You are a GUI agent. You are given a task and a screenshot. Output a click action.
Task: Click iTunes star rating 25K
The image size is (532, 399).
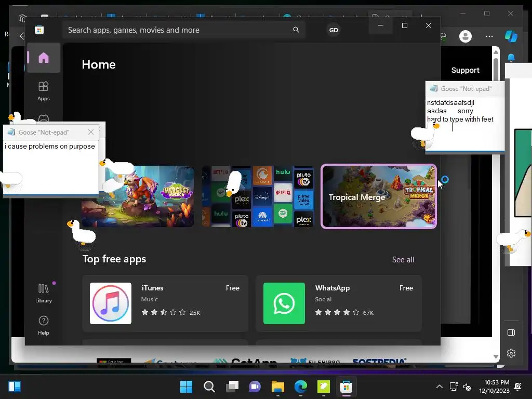click(170, 312)
